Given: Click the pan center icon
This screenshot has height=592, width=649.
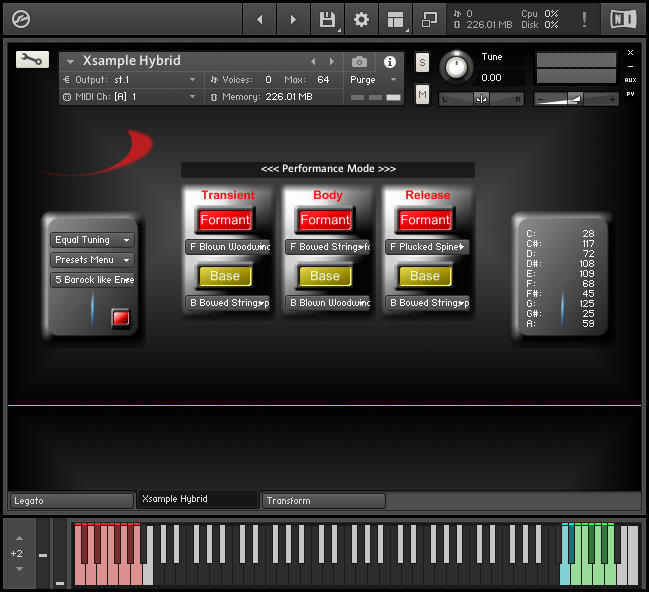Looking at the screenshot, I should point(481,99).
